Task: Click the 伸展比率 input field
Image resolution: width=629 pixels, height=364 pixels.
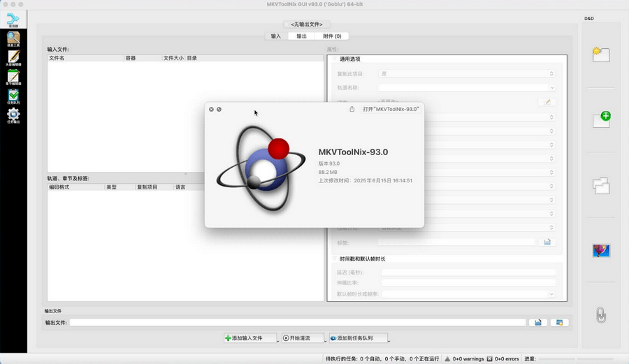Action: (468, 283)
